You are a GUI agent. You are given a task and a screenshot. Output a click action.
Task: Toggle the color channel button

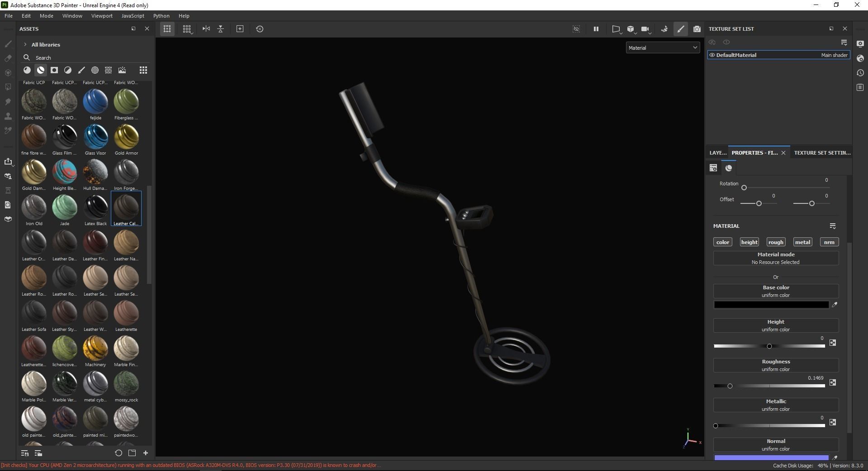point(722,242)
